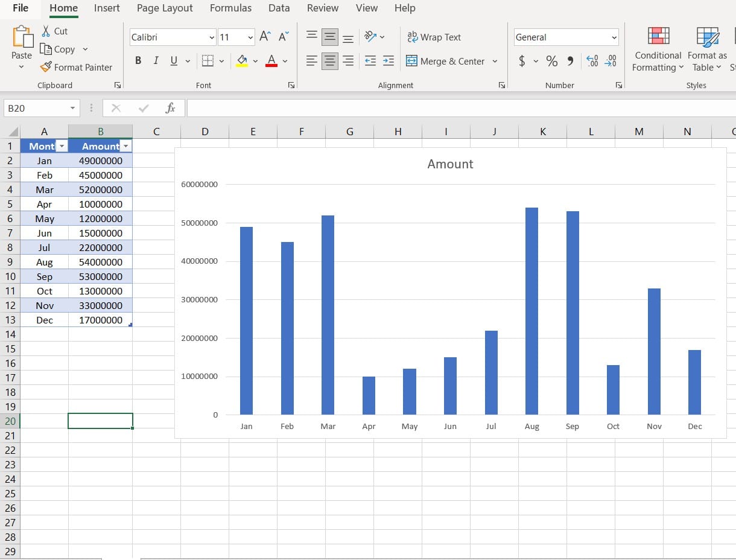This screenshot has height=560, width=736.
Task: Expand the font name Calibri dropdown
Action: click(212, 37)
